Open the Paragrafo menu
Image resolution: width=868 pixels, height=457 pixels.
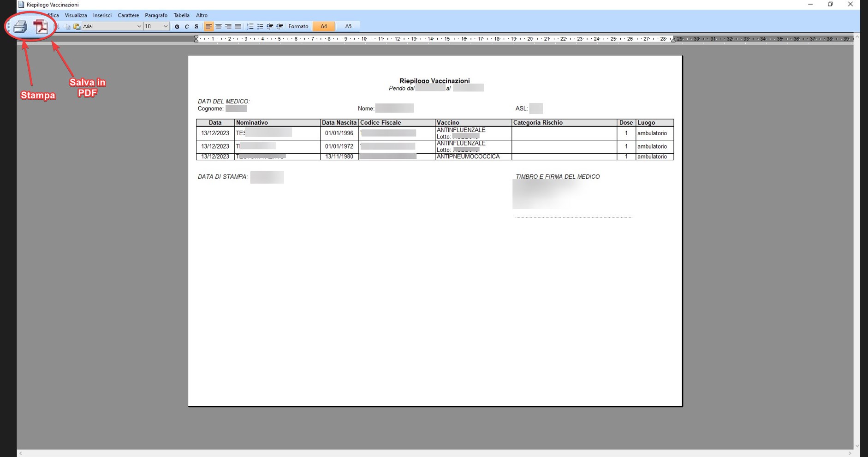(156, 15)
